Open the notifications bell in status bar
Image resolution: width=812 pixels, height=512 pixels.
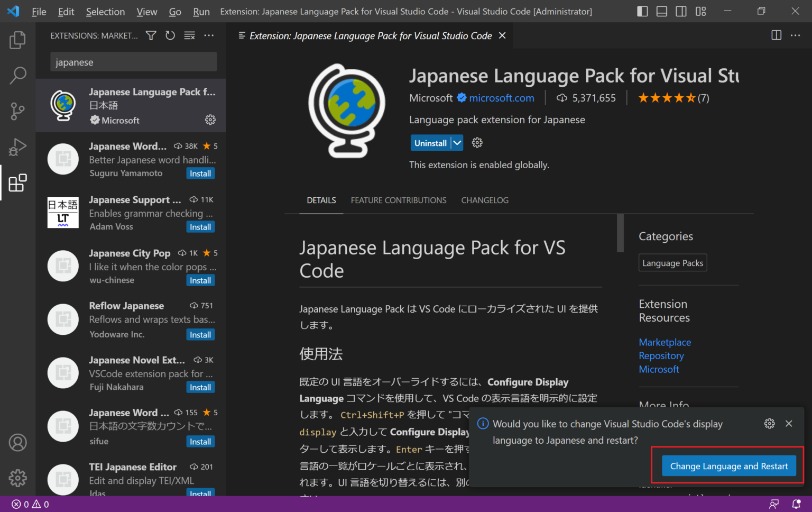[x=797, y=504]
